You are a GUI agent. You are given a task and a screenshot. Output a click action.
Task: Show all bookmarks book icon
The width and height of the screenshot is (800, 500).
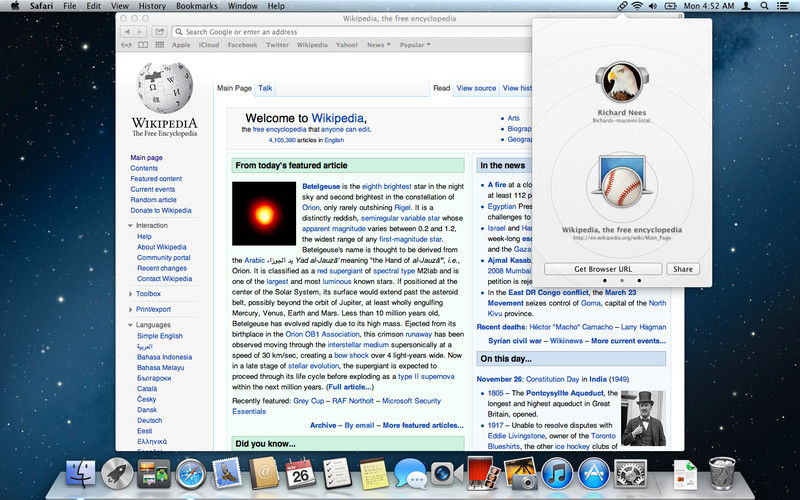pos(143,45)
